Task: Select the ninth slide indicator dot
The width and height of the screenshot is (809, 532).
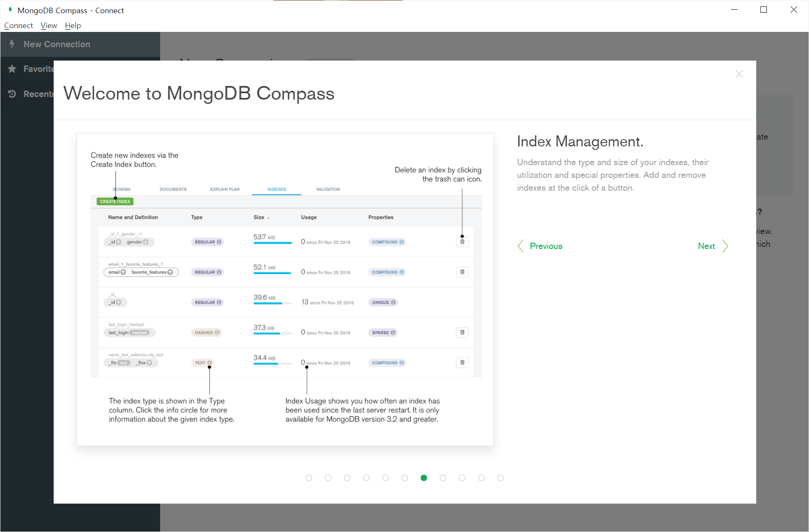Action: coord(462,478)
